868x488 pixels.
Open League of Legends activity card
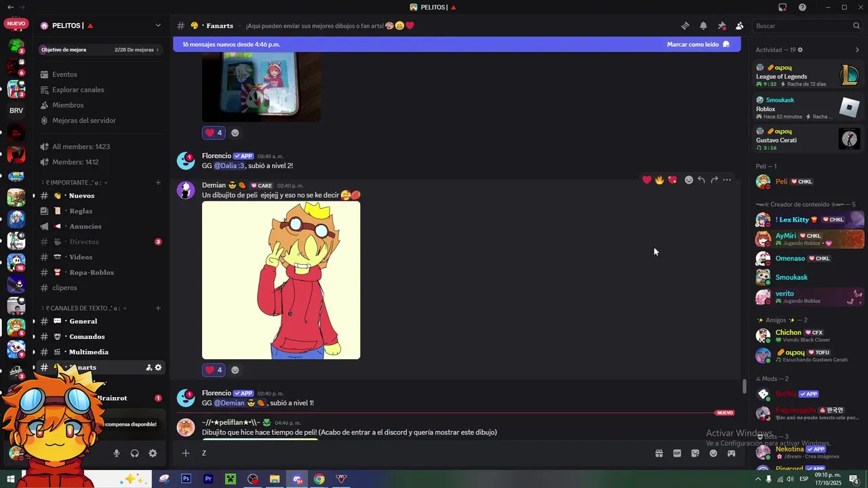[x=808, y=76]
